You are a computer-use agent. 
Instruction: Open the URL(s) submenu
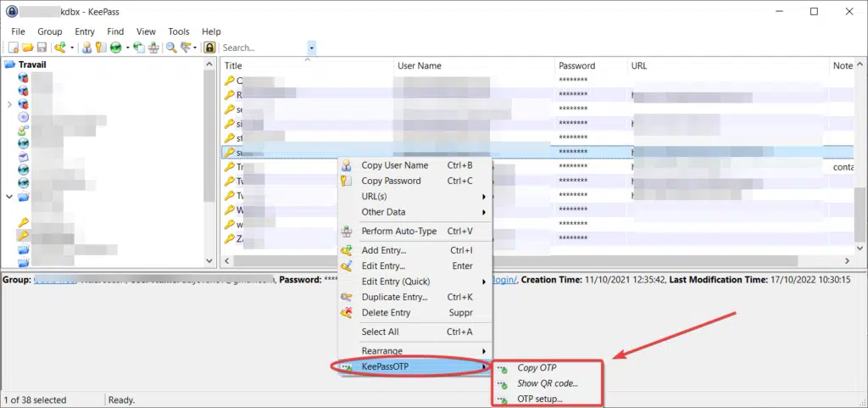[x=415, y=197]
